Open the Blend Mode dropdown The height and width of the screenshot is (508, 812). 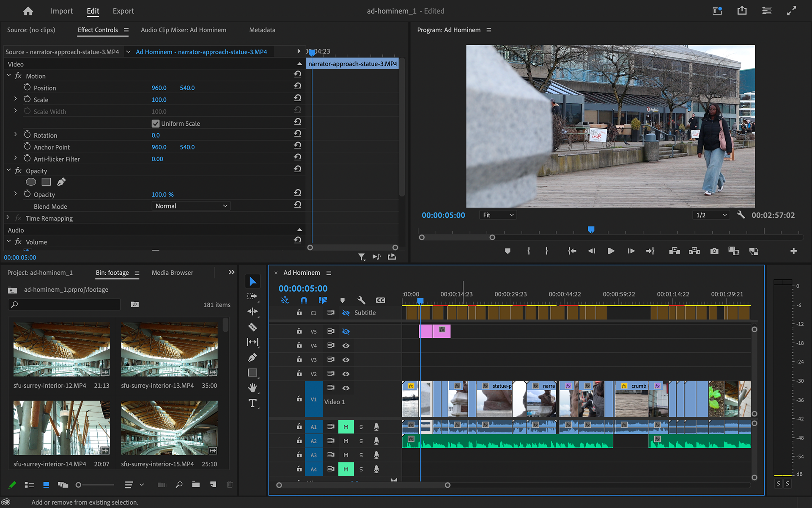click(191, 206)
